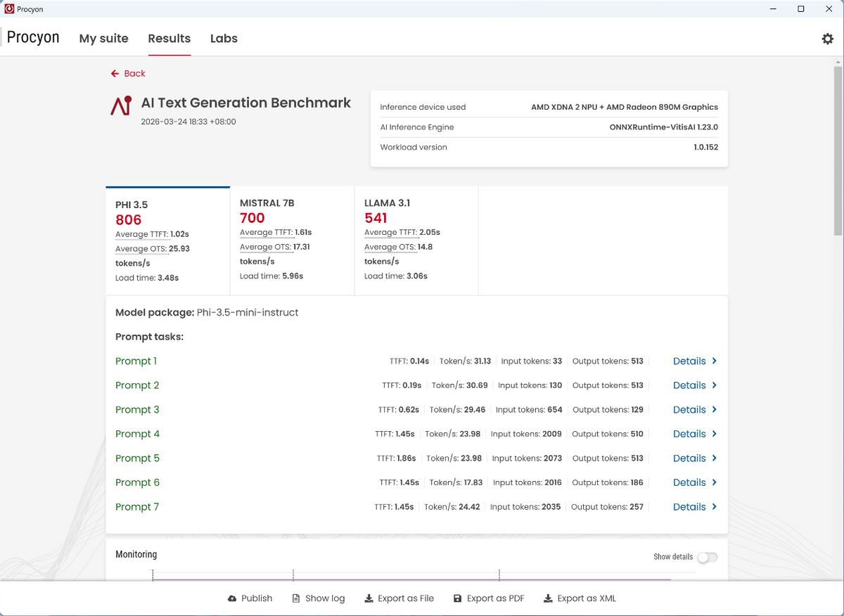The width and height of the screenshot is (844, 616).
Task: Click PHI 3.5 Average TTFT label
Action: tap(141, 234)
